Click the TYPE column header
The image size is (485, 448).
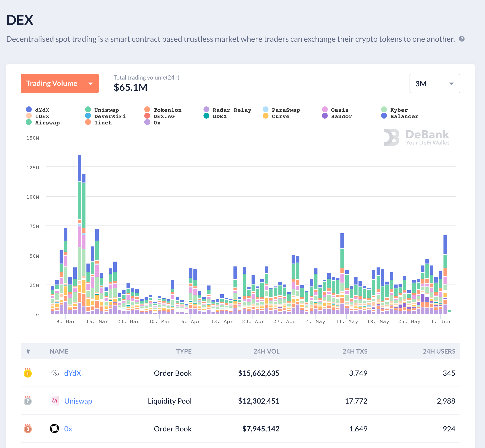point(184,351)
